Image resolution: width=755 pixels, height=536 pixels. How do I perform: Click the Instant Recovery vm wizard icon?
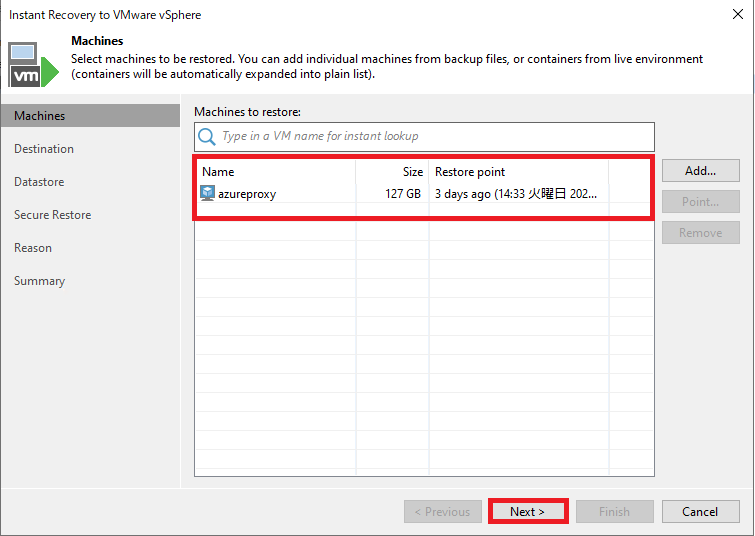click(33, 65)
